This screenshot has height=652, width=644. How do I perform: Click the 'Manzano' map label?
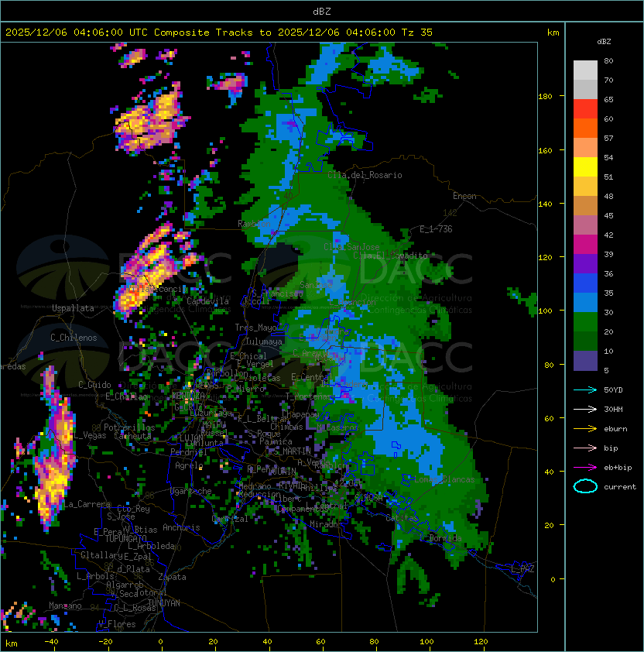tap(65, 606)
